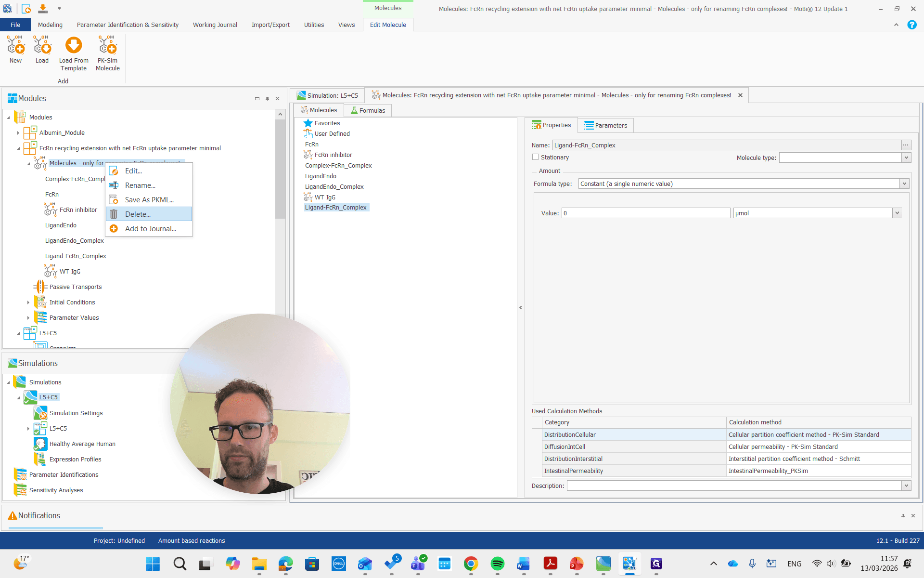Viewport: 924px width, 578px height.
Task: Open the Parameter Identification & Sensitivity tab
Action: point(128,25)
